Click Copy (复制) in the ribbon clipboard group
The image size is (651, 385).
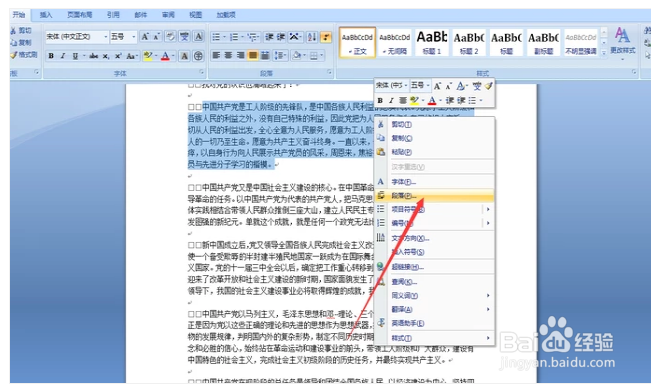tap(21, 42)
